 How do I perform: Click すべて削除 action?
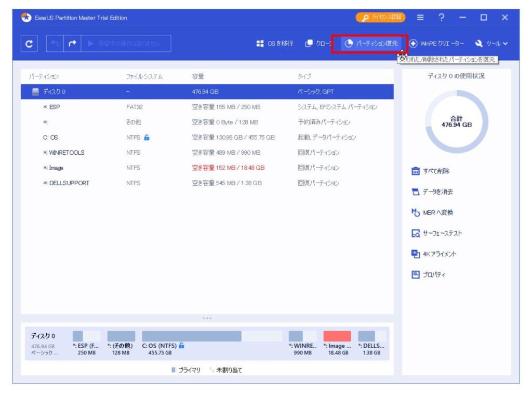430,171
